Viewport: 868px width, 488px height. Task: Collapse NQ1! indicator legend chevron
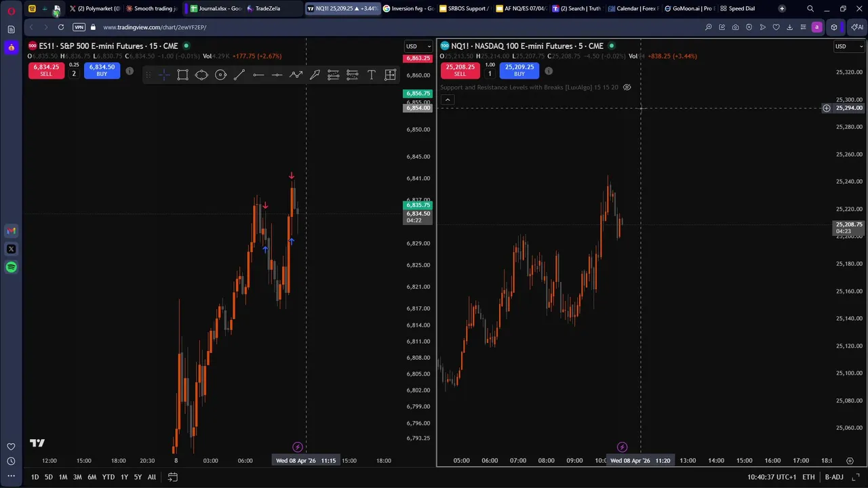coord(447,100)
